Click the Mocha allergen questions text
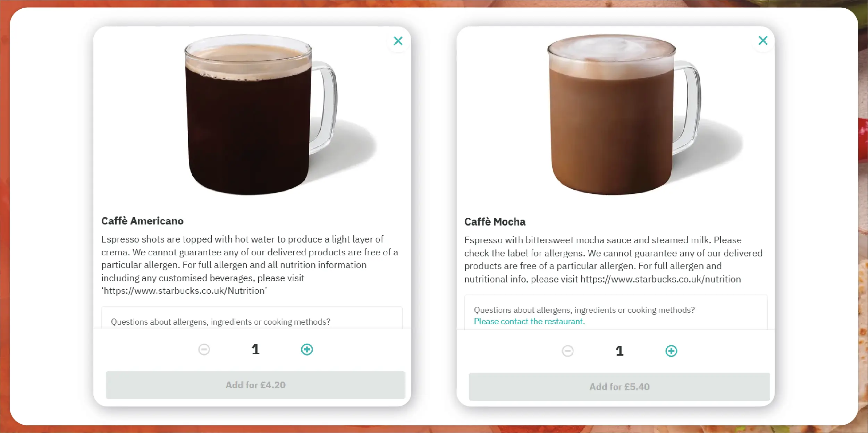 584,310
